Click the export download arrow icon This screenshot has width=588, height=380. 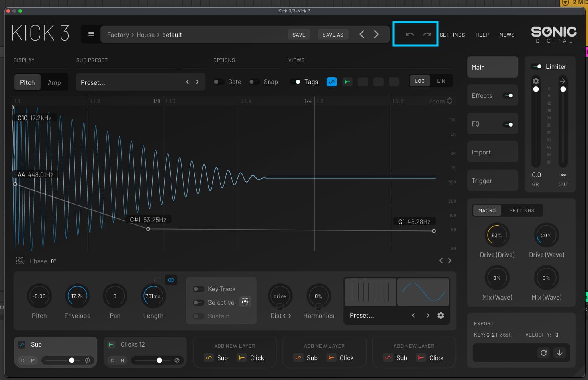coord(559,353)
